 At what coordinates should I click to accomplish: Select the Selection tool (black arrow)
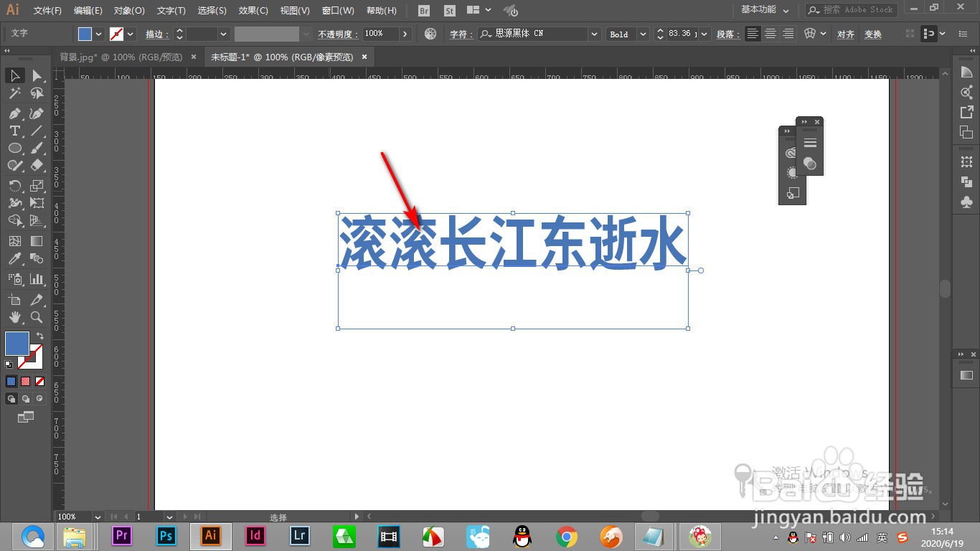coord(15,76)
